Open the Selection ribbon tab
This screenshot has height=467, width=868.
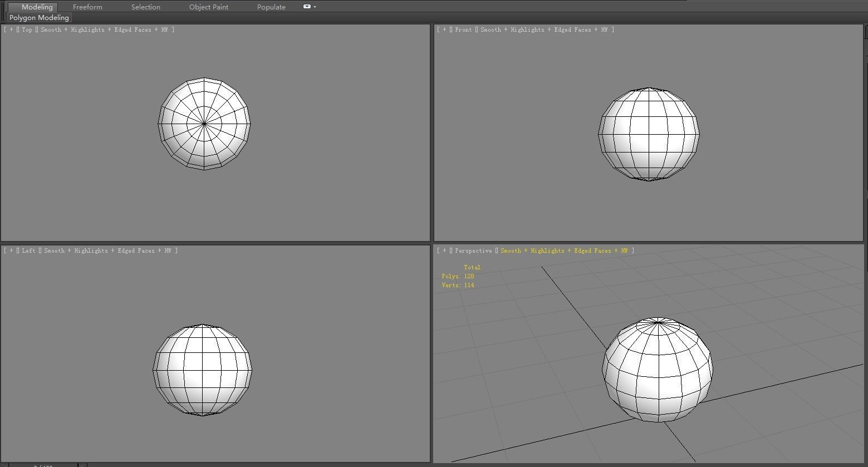tap(146, 7)
